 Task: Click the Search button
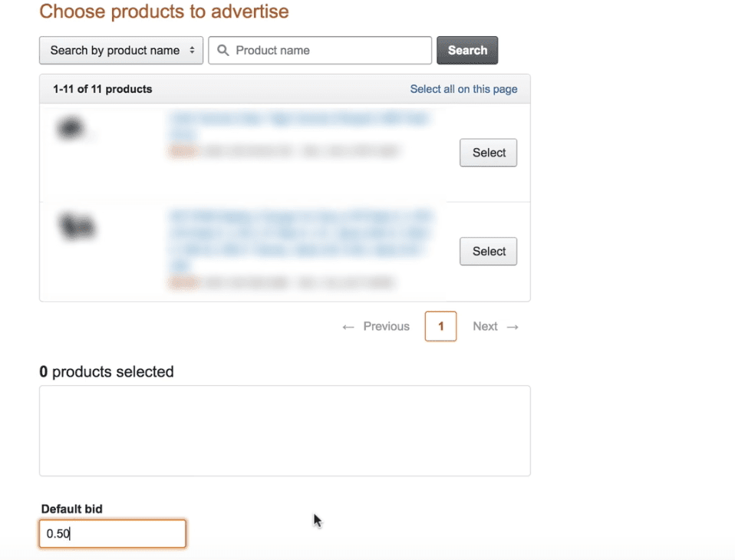pyautogui.click(x=467, y=50)
